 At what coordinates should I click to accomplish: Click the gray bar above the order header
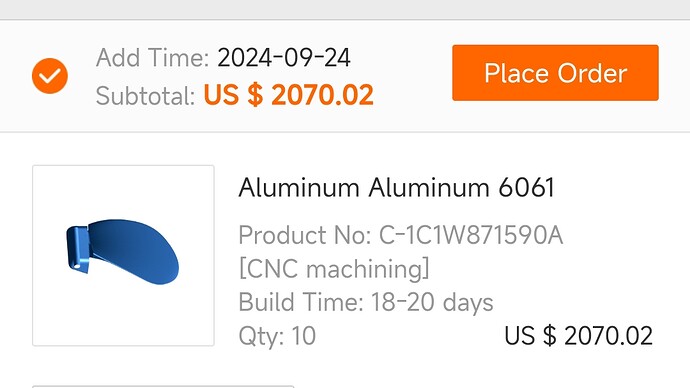(x=345, y=9)
